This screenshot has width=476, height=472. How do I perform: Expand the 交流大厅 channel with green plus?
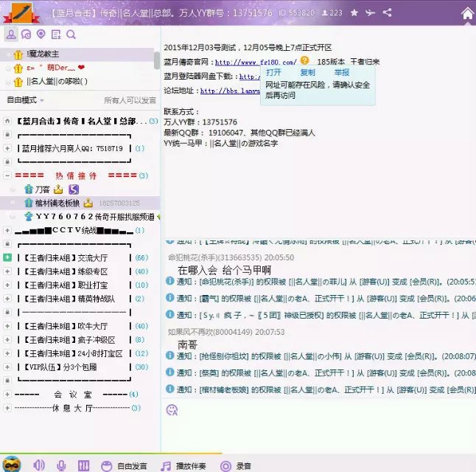(x=7, y=257)
